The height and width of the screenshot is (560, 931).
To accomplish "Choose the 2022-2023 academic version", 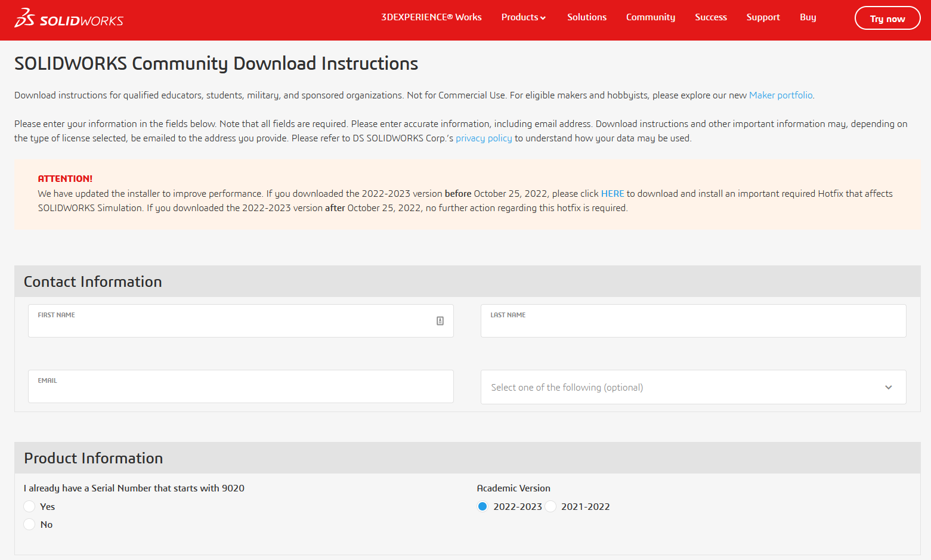I will click(x=482, y=506).
